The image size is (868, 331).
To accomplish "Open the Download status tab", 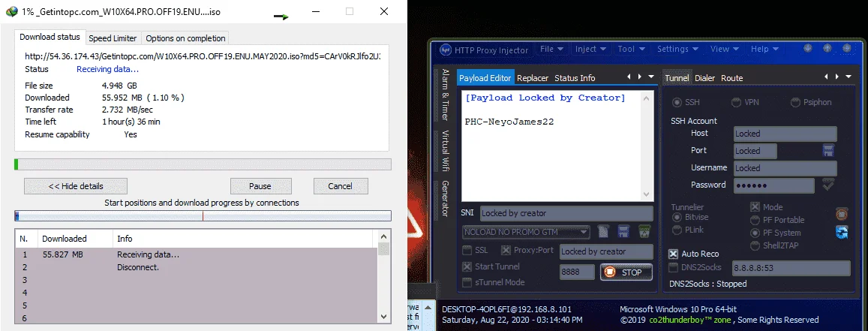I will 50,37.
